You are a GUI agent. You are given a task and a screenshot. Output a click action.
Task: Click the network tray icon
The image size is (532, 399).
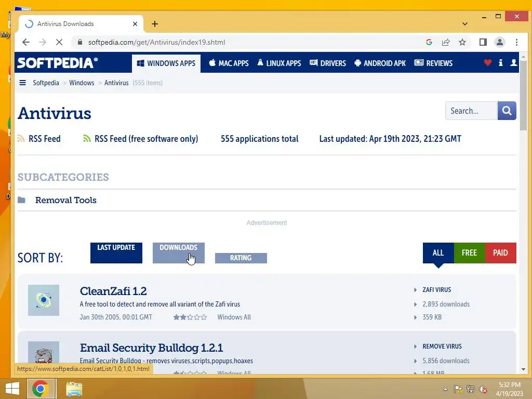click(x=471, y=389)
